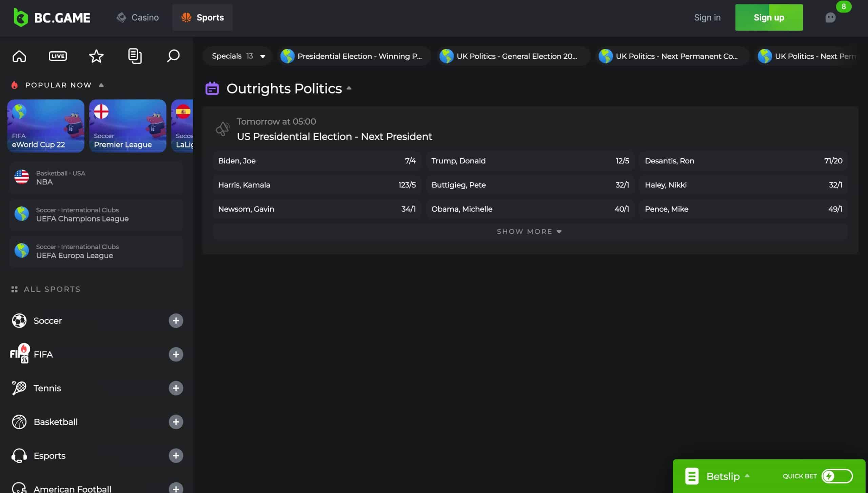Select Presidential Election - Winning P... chip
The image size is (868, 493).
coord(354,56)
